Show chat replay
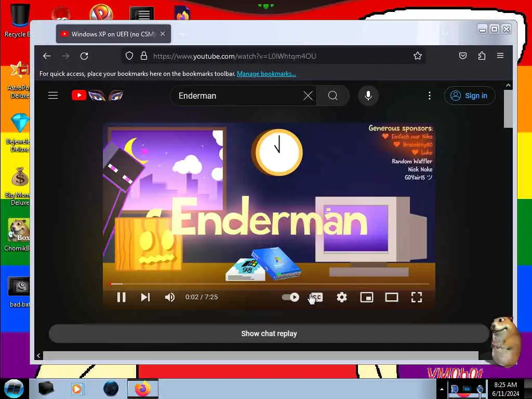The image size is (532, 399). [x=269, y=334]
